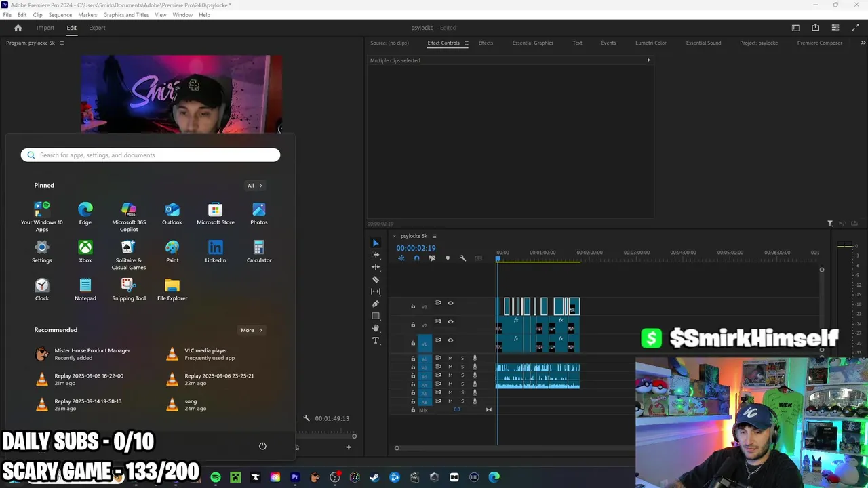Open psylocke 5k timeline panel menu

point(434,236)
